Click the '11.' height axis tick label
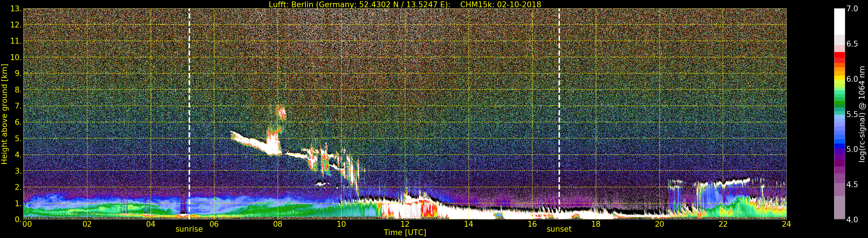Viewport: 868px width, 238px height. tap(16, 41)
